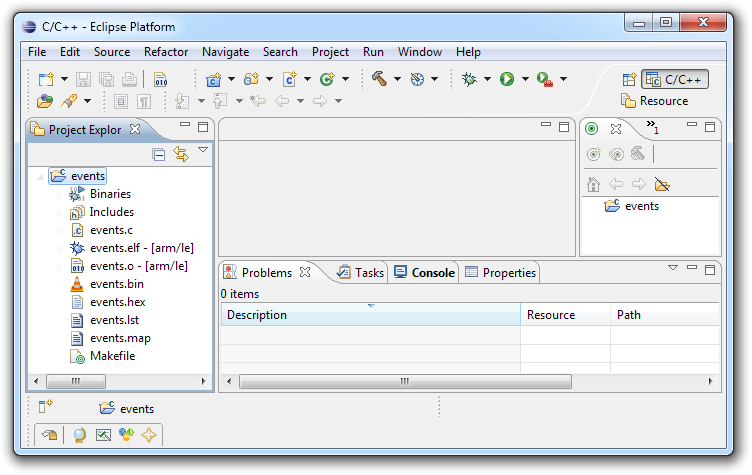
Task: Click the Link with Editor arrows icon
Action: [181, 154]
